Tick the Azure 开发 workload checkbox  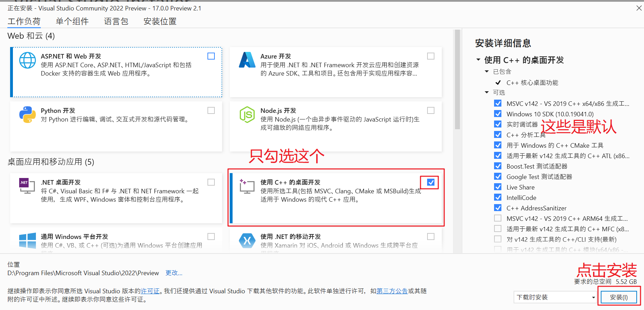coord(431,56)
